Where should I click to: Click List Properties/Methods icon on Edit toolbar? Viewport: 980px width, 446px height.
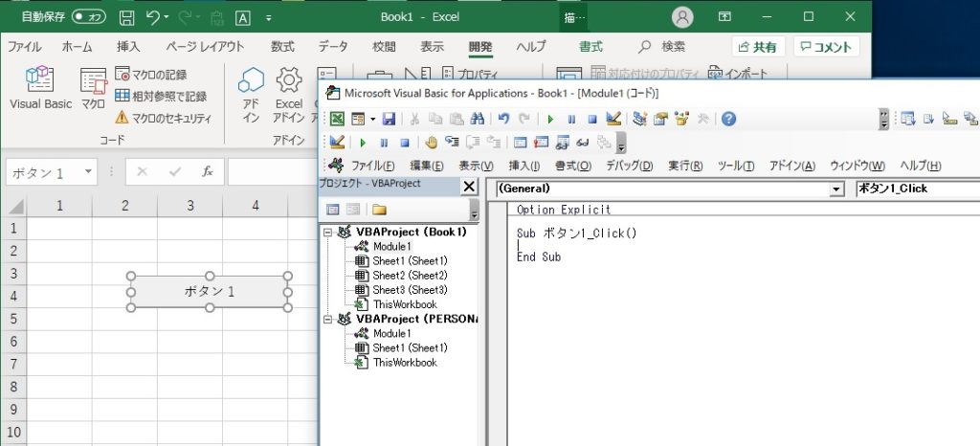point(907,119)
